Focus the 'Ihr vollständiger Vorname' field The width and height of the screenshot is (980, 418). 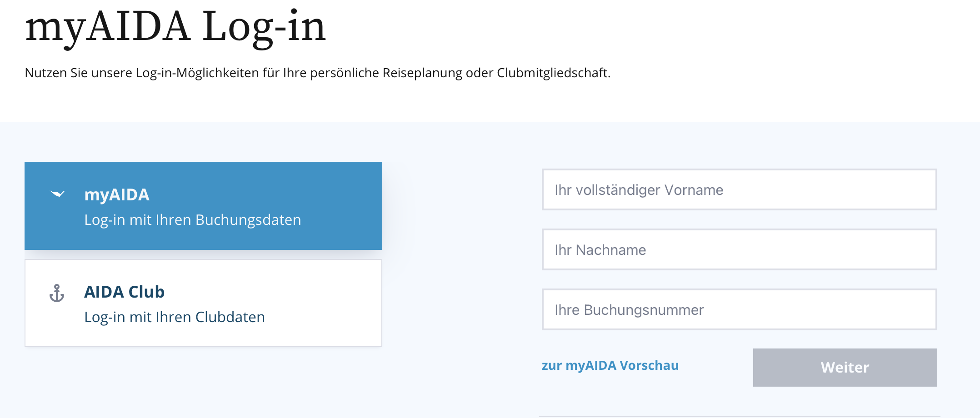pos(739,189)
